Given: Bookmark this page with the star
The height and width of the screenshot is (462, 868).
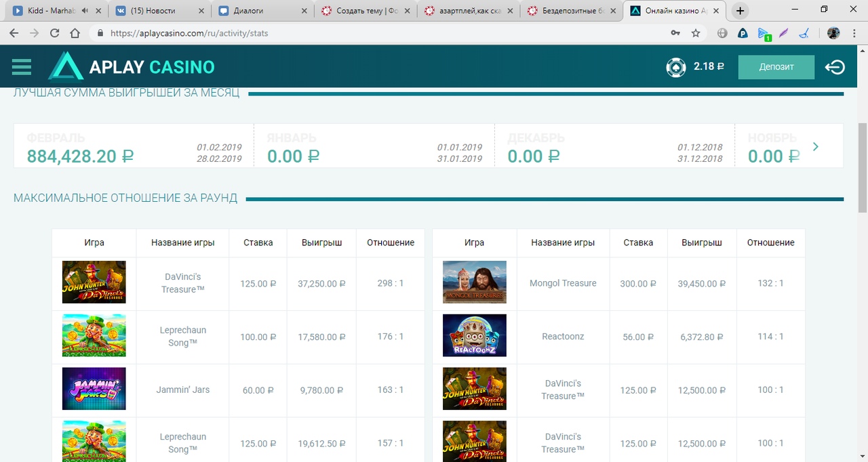Looking at the screenshot, I should pyautogui.click(x=696, y=33).
